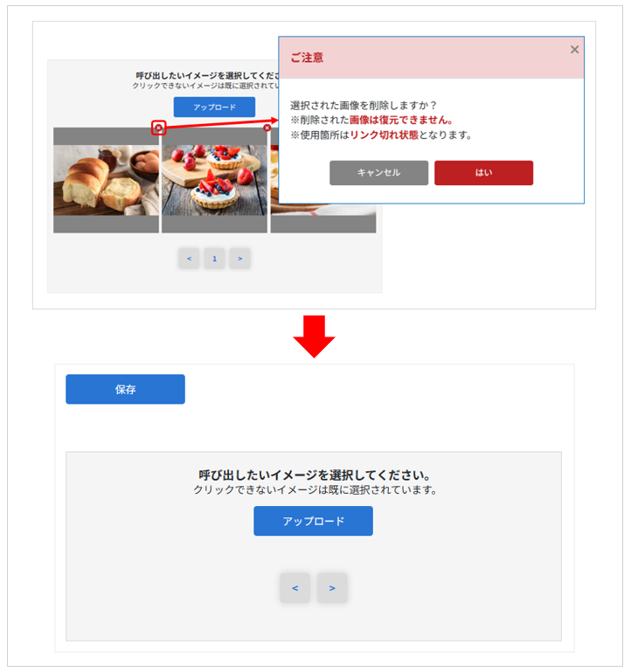Click next arrow in lower pagination
Image resolution: width=631 pixels, height=672 pixels.
332,588
